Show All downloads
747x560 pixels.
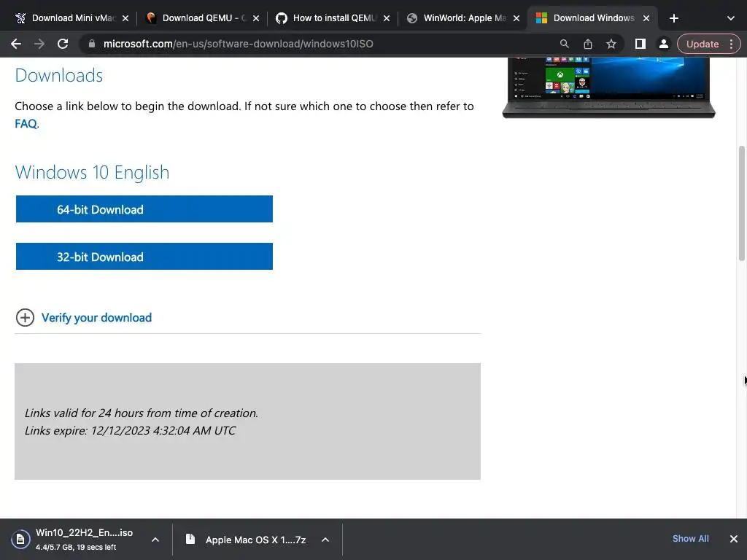[x=690, y=539]
